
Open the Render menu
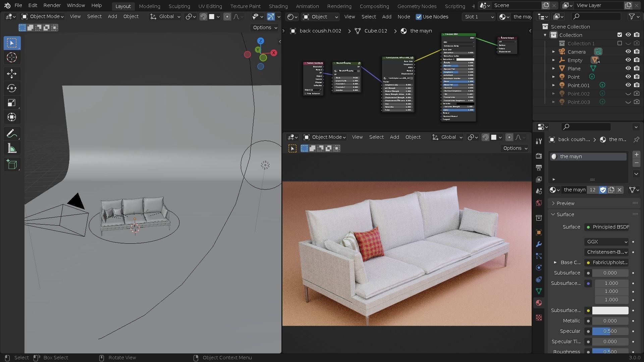coord(52,5)
